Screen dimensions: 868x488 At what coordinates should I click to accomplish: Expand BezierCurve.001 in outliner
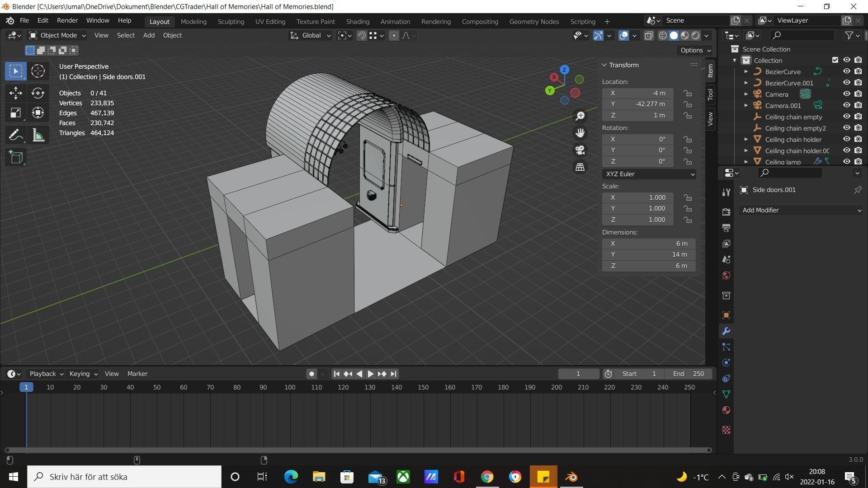746,83
